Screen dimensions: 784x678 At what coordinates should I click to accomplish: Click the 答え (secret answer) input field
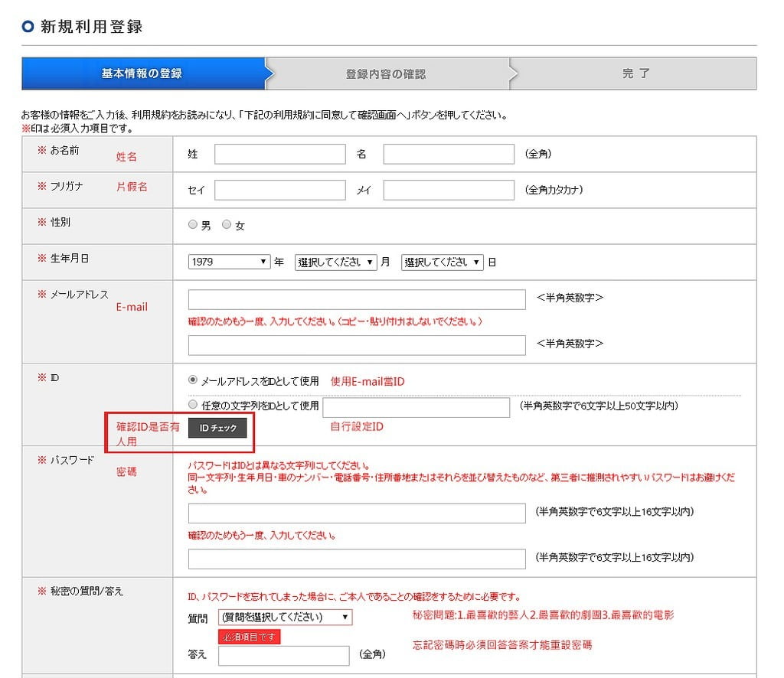(x=283, y=655)
